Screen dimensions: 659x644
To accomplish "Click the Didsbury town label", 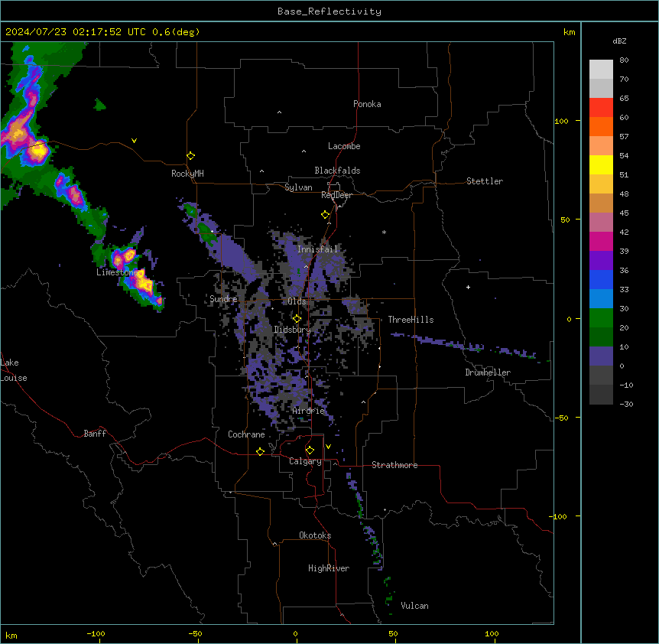I will (292, 330).
